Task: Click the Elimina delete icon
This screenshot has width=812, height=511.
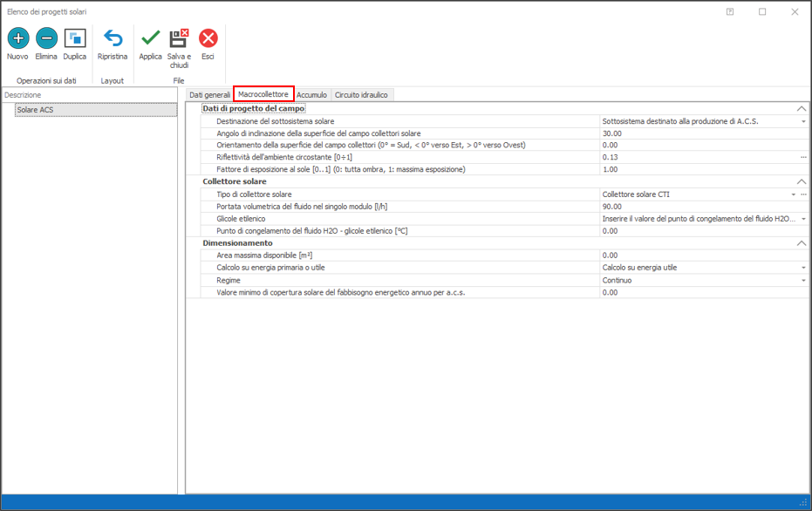Action: tap(46, 38)
